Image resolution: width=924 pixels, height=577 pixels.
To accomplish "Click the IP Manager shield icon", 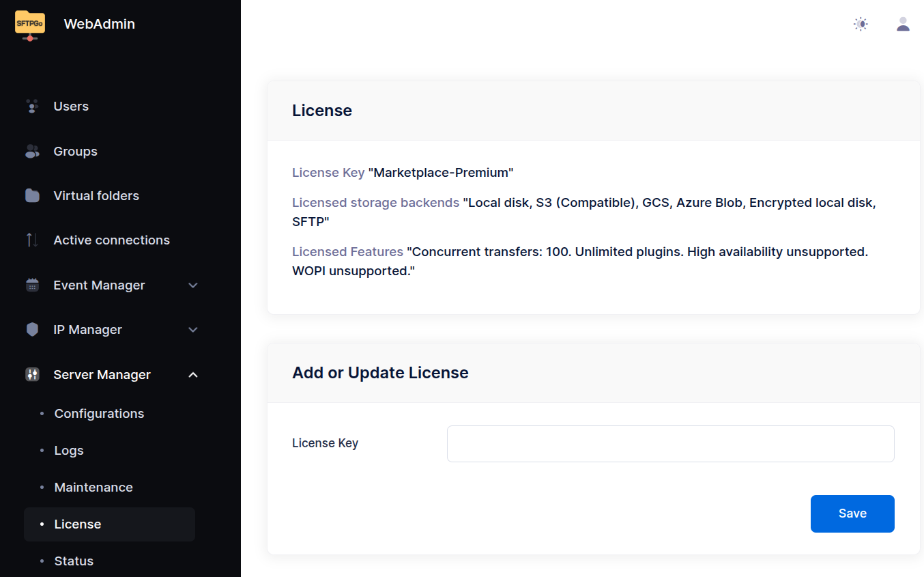I will [32, 330].
